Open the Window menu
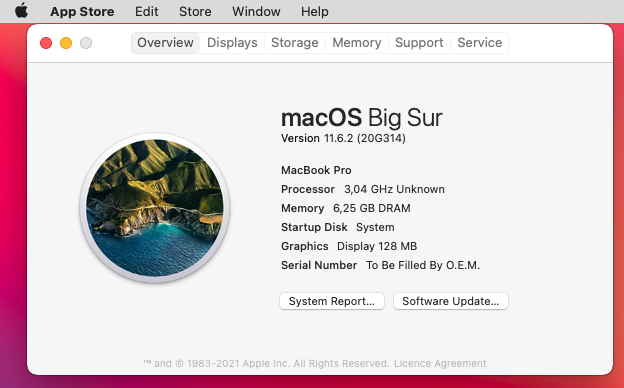This screenshot has height=388, width=624. pyautogui.click(x=256, y=11)
